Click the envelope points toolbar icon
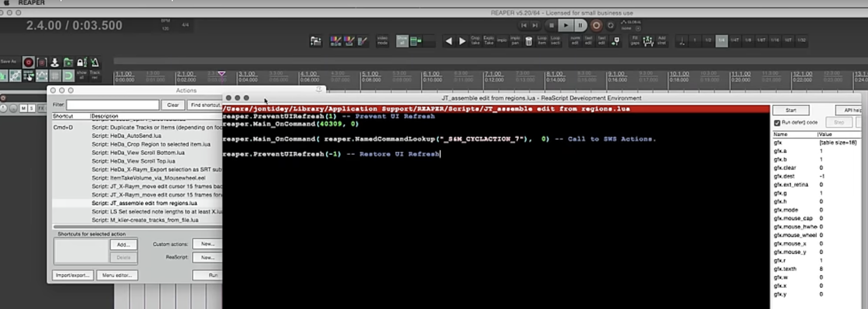Viewport: 868px width, 309px height. tap(648, 41)
